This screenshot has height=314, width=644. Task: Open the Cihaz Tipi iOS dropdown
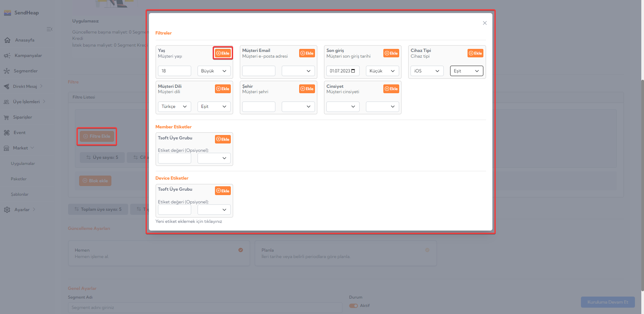(x=427, y=71)
